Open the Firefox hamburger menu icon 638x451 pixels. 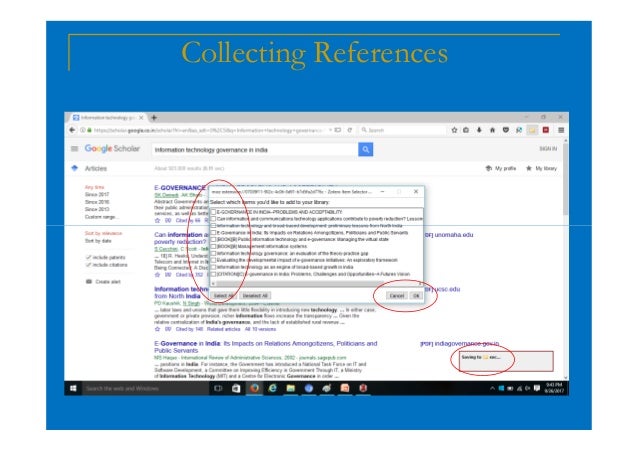pos(561,130)
